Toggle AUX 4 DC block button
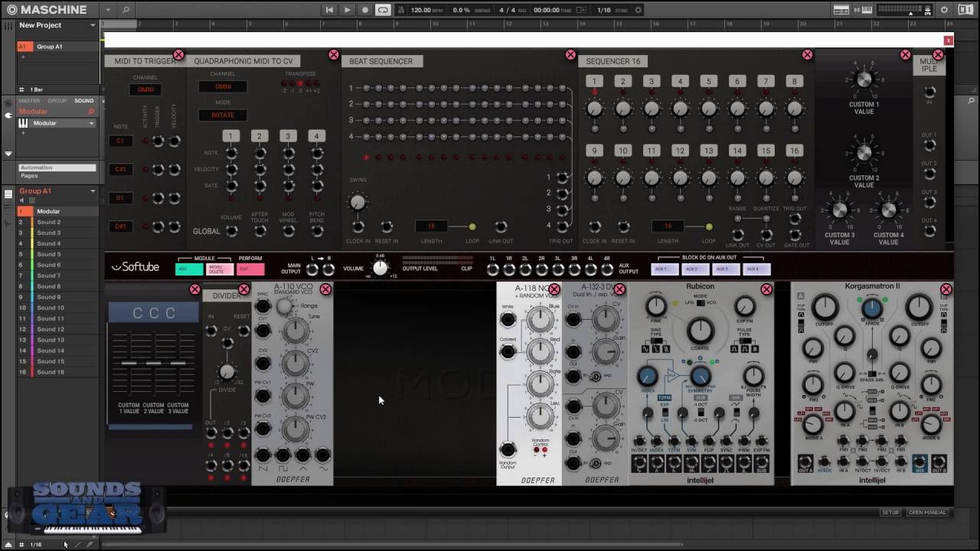Viewport: 980px width, 551px height. point(756,269)
